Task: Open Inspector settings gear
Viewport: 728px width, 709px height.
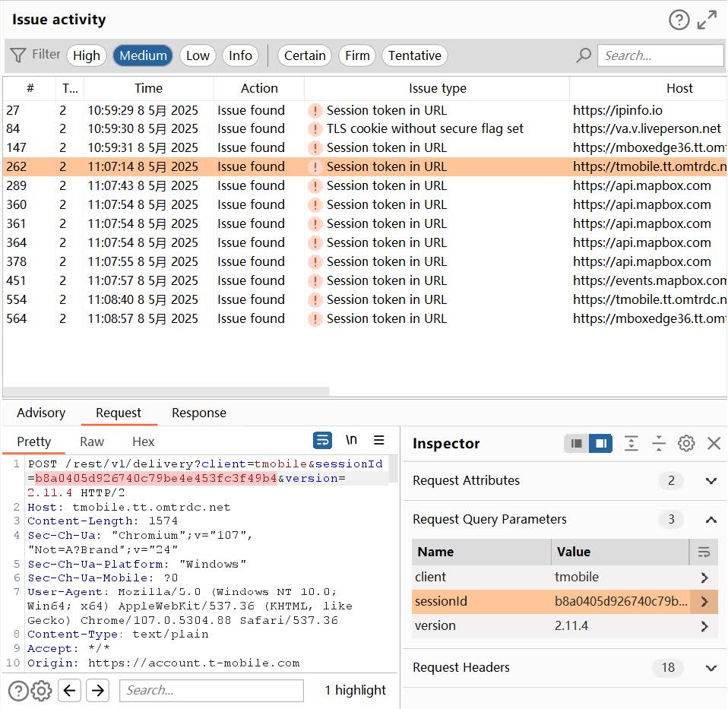Action: (686, 443)
